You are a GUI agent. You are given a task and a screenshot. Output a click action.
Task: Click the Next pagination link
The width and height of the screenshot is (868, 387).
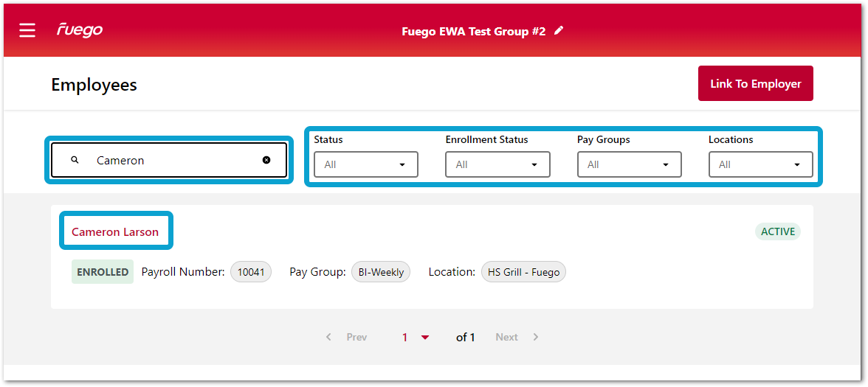pos(506,337)
